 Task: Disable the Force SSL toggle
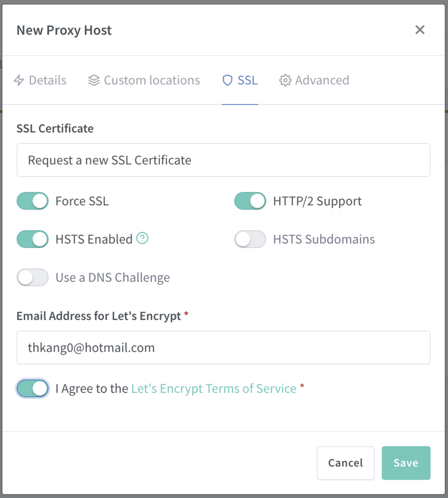coord(33,201)
